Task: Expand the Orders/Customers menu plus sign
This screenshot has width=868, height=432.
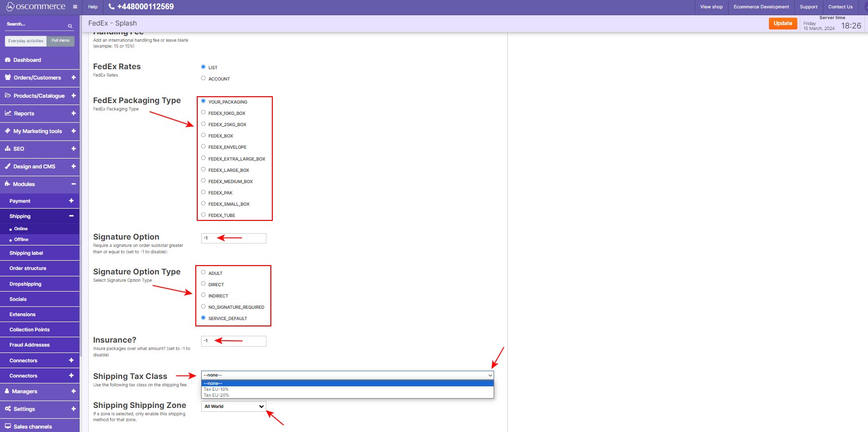Action: 74,78
